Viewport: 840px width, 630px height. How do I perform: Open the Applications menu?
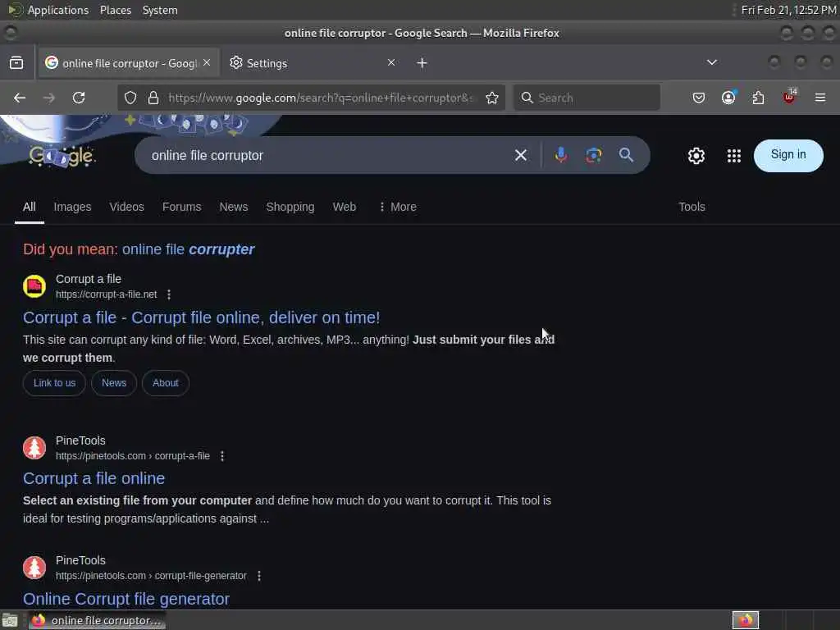pyautogui.click(x=48, y=10)
